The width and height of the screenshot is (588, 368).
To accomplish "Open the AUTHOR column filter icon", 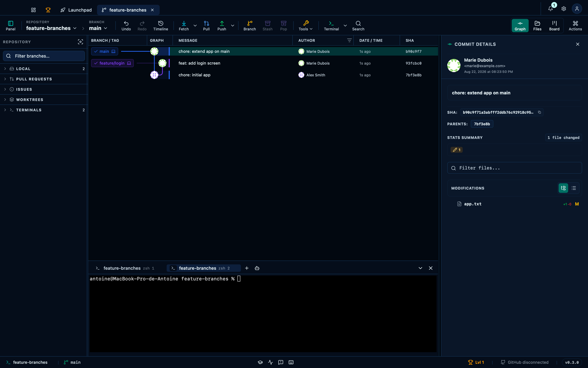I will (x=349, y=40).
